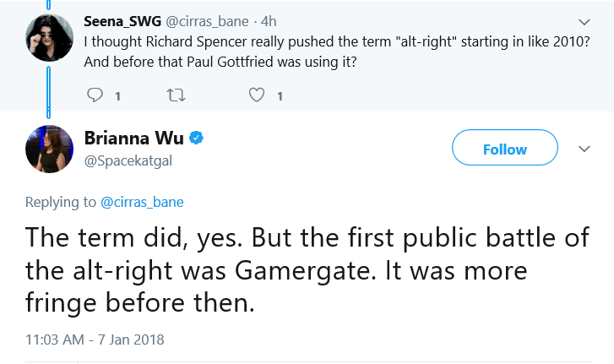Click Brianna Wu's tweet text about Gamergate
This screenshot has width=614, height=364.
click(307, 269)
